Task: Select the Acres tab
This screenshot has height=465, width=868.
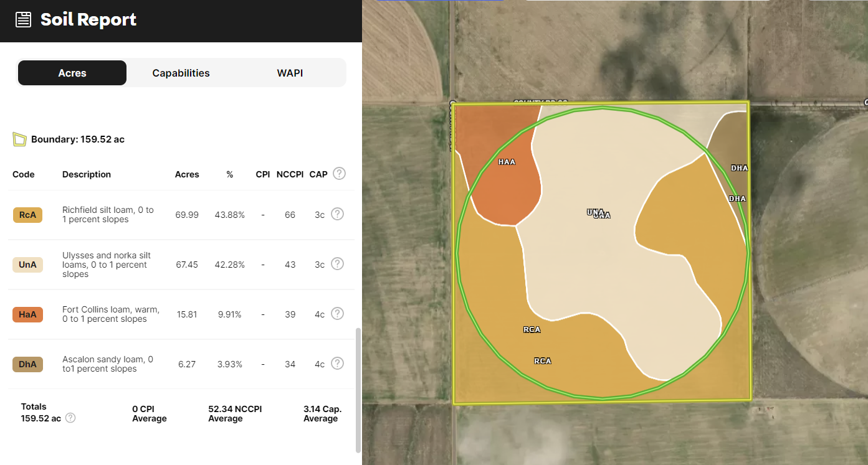Action: (72, 73)
